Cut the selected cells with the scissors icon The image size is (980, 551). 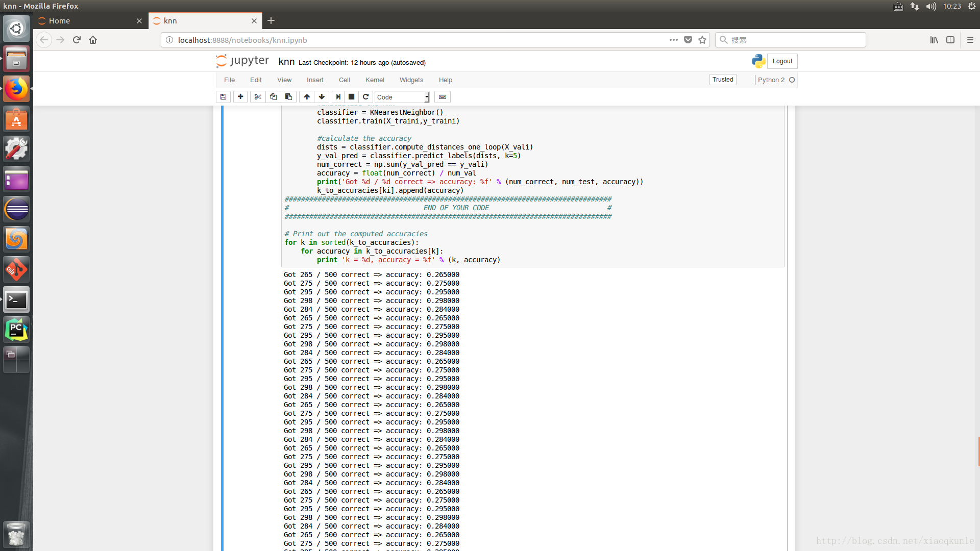pos(258,97)
